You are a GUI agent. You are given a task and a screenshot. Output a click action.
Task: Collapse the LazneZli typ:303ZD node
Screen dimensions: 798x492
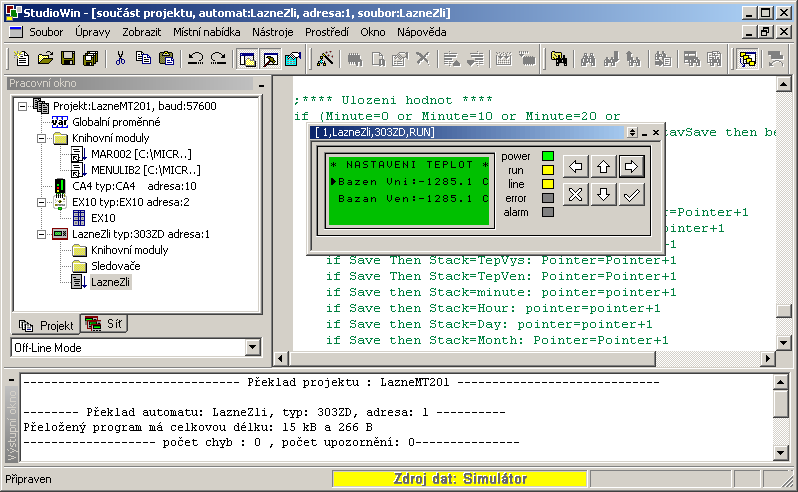[41, 235]
